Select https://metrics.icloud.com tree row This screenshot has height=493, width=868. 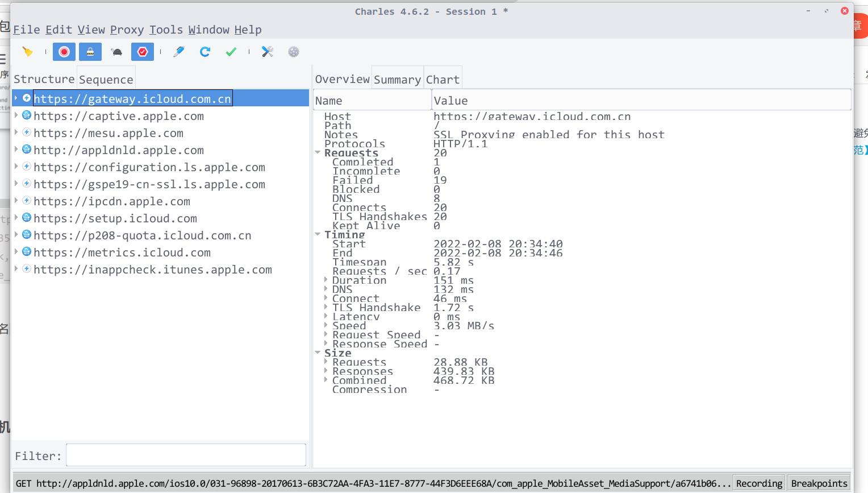click(122, 252)
